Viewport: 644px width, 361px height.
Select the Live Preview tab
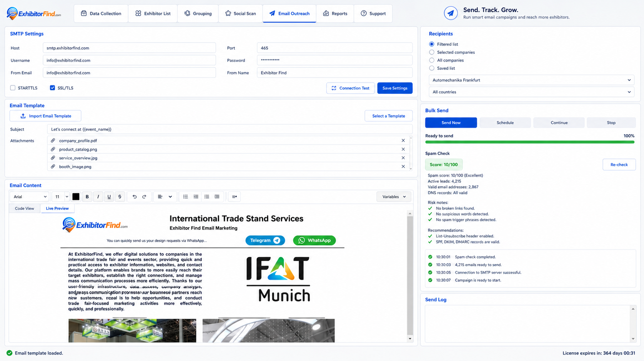(57, 208)
